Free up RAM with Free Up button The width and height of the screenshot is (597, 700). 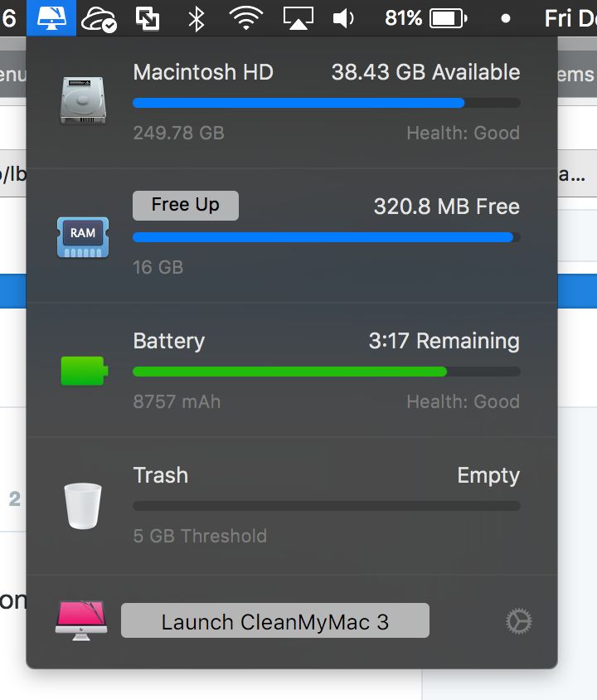click(x=186, y=206)
